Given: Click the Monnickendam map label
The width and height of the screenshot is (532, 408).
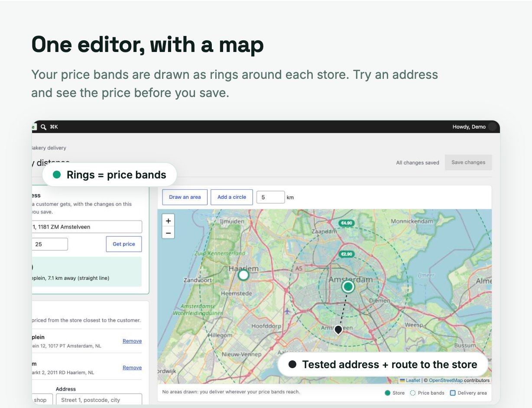Looking at the screenshot, I should pyautogui.click(x=412, y=221).
